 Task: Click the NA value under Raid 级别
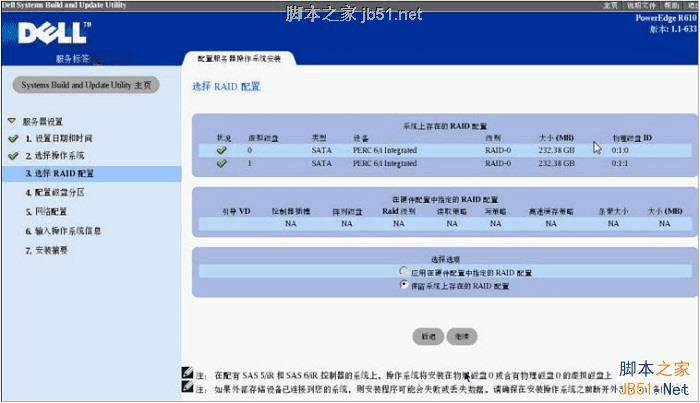click(399, 224)
